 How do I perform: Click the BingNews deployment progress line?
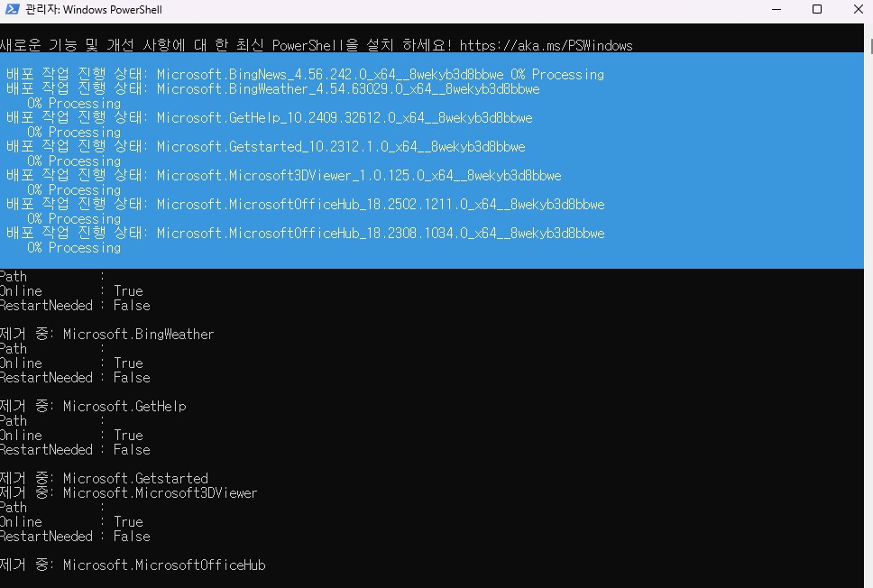[x=305, y=74]
